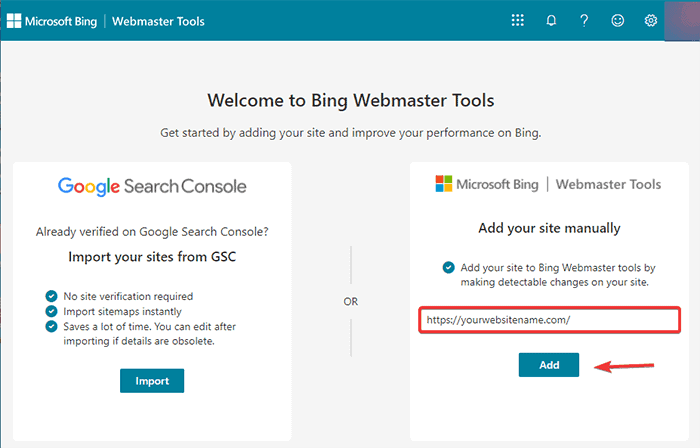
Task: Click the Microsoft Bing logo in right card
Action: tap(484, 184)
